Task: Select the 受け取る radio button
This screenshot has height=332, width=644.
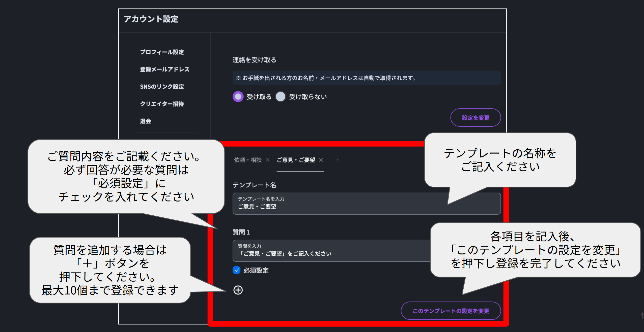Action: [238, 96]
